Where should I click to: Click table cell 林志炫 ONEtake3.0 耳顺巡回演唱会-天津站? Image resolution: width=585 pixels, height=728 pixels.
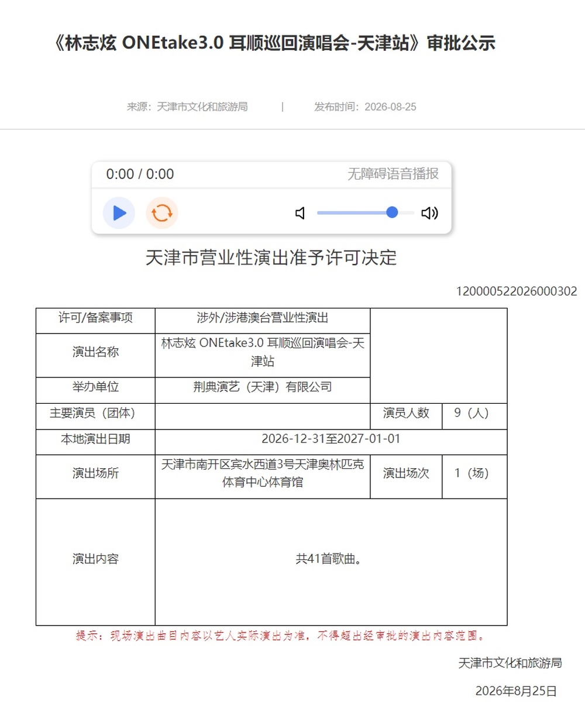click(x=263, y=355)
